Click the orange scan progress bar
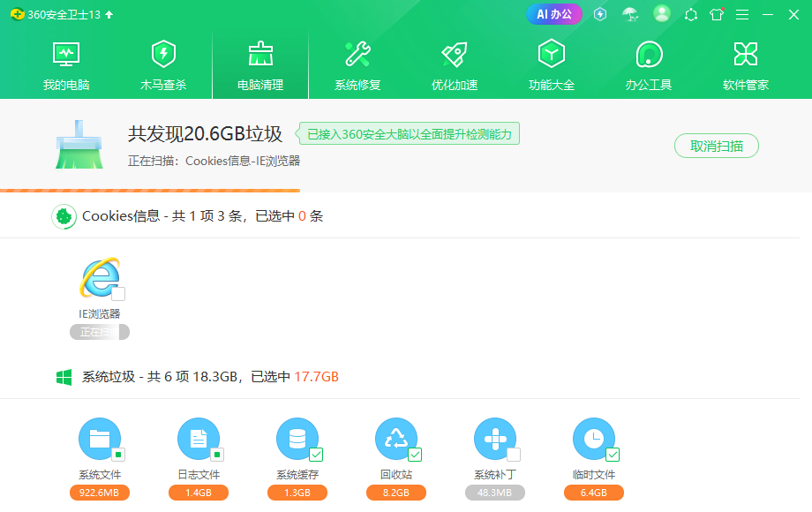This screenshot has height=512, width=812. 150,191
